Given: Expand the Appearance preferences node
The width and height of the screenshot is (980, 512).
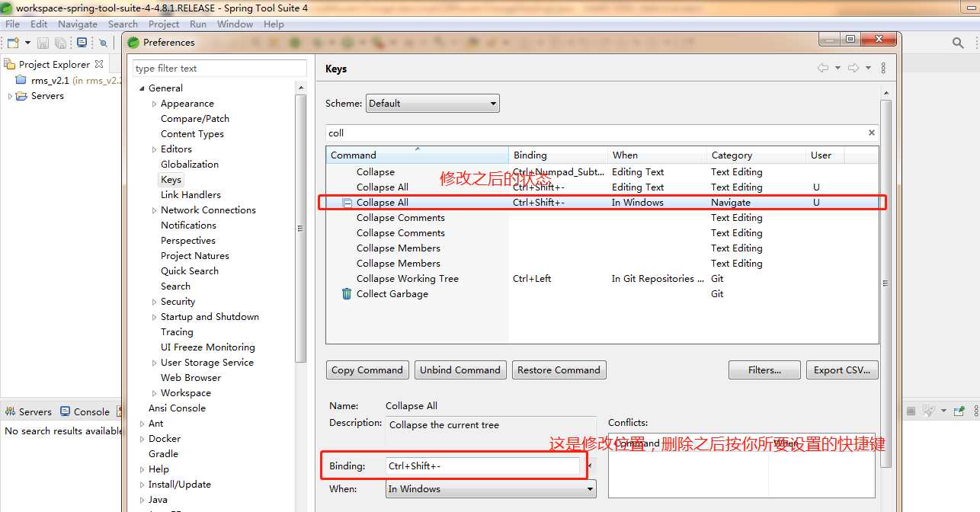Looking at the screenshot, I should pyautogui.click(x=155, y=104).
